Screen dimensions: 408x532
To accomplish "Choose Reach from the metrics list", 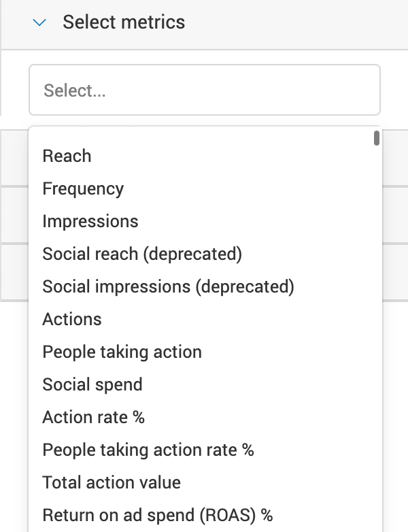I will pos(67,156).
